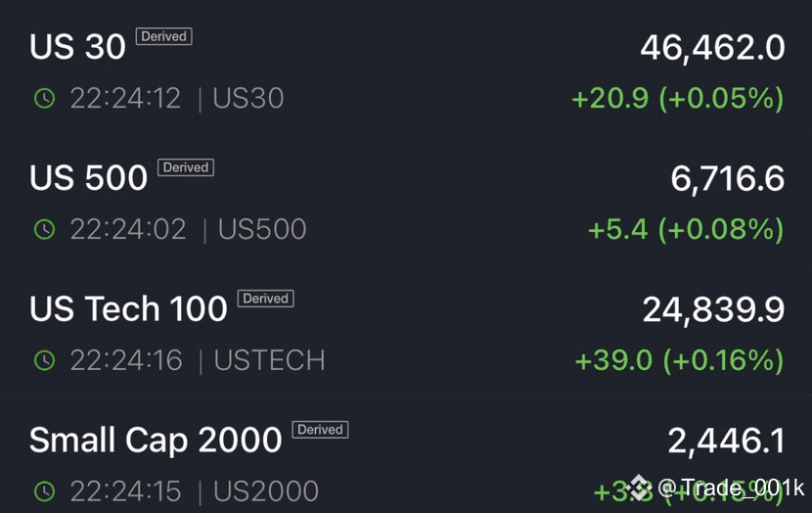
Task: Click the US Tech 100 price 24,839.9
Action: [713, 309]
